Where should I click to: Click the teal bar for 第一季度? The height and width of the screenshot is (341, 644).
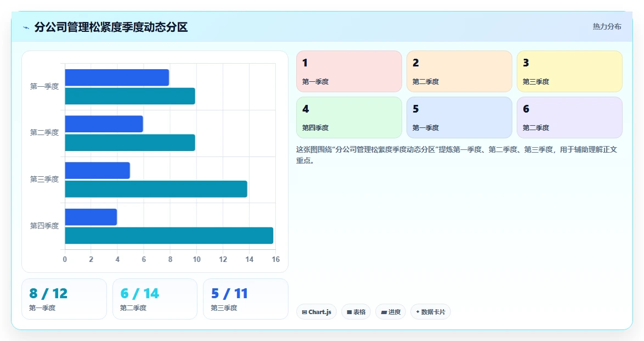click(130, 96)
